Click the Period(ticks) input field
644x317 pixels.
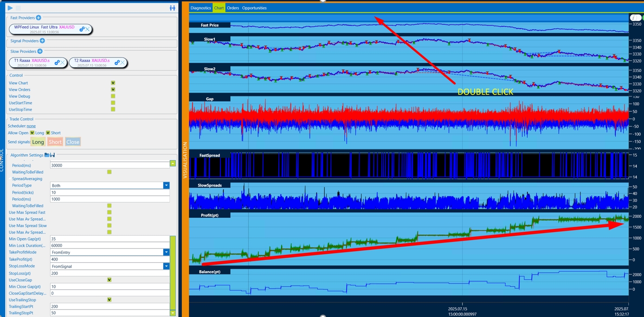point(109,192)
